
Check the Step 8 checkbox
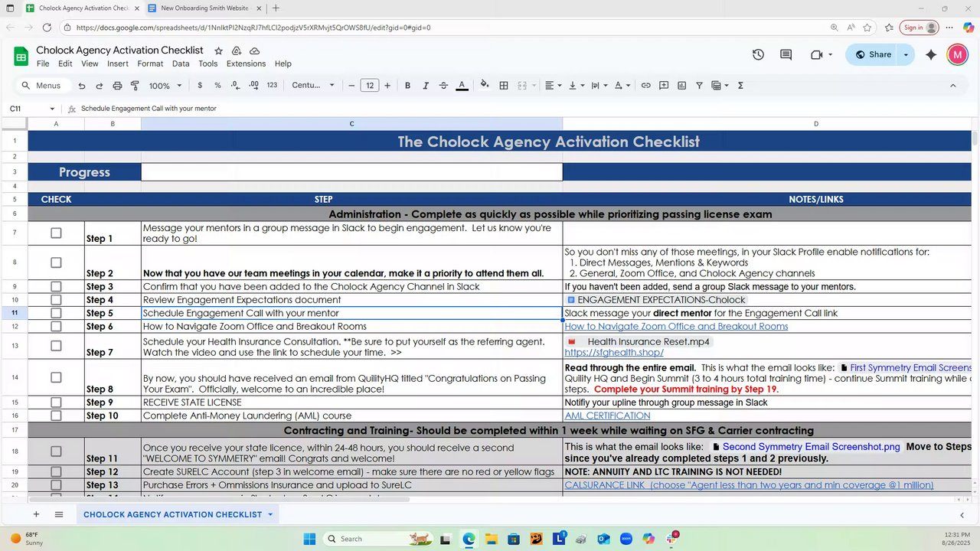point(56,377)
